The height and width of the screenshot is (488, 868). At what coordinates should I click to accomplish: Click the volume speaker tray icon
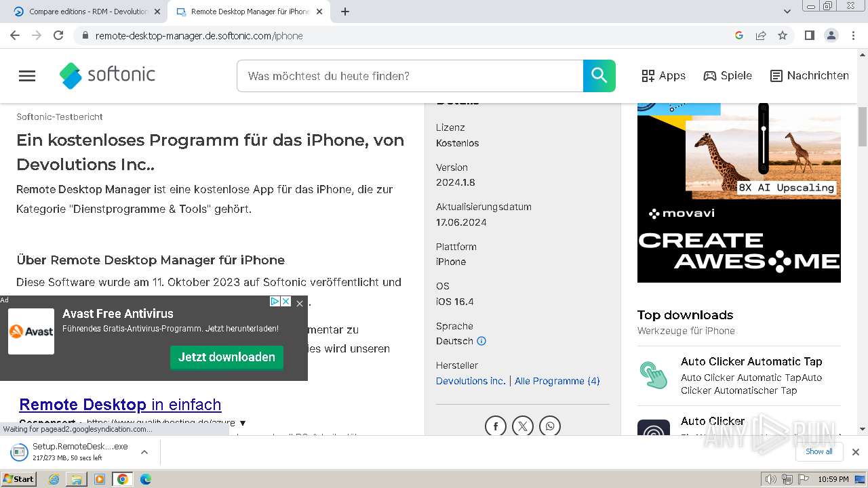pyautogui.click(x=770, y=479)
